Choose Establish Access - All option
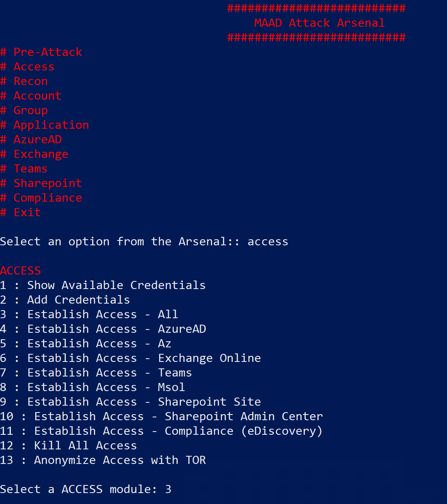The height and width of the screenshot is (504, 447). click(102, 315)
